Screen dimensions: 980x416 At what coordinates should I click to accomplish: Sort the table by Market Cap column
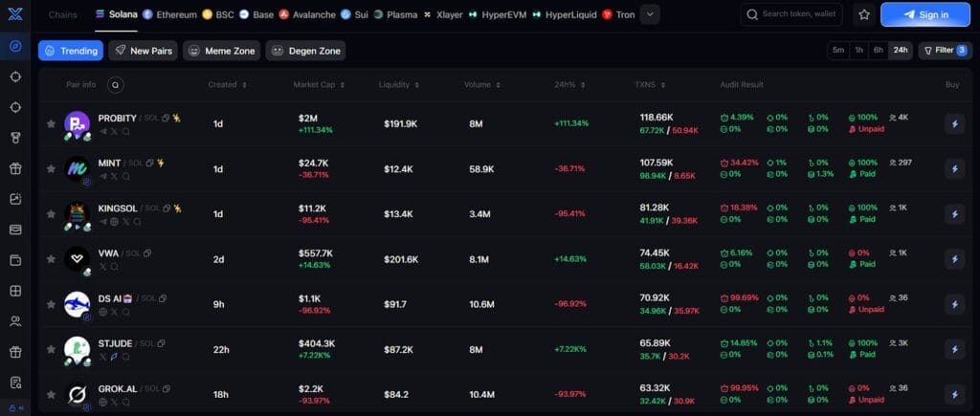(317, 84)
